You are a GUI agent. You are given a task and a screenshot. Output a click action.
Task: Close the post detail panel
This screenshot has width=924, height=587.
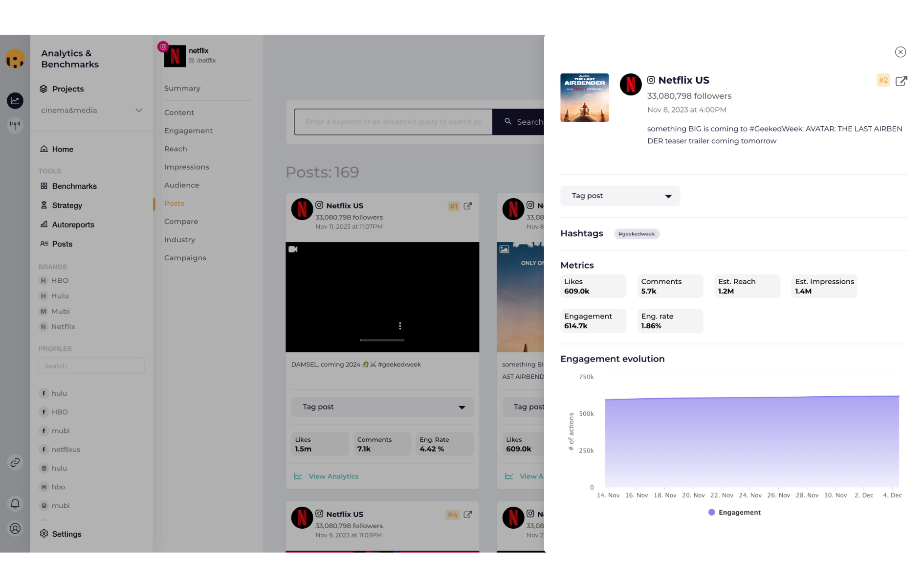(x=900, y=52)
